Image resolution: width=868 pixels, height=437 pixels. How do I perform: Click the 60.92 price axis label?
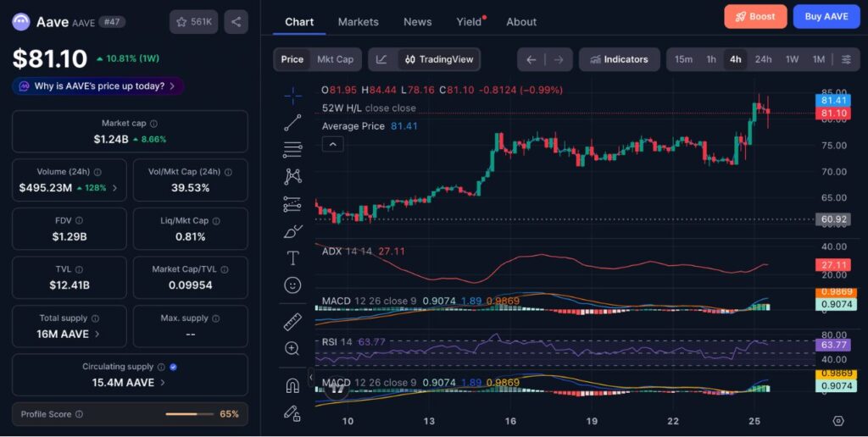834,219
